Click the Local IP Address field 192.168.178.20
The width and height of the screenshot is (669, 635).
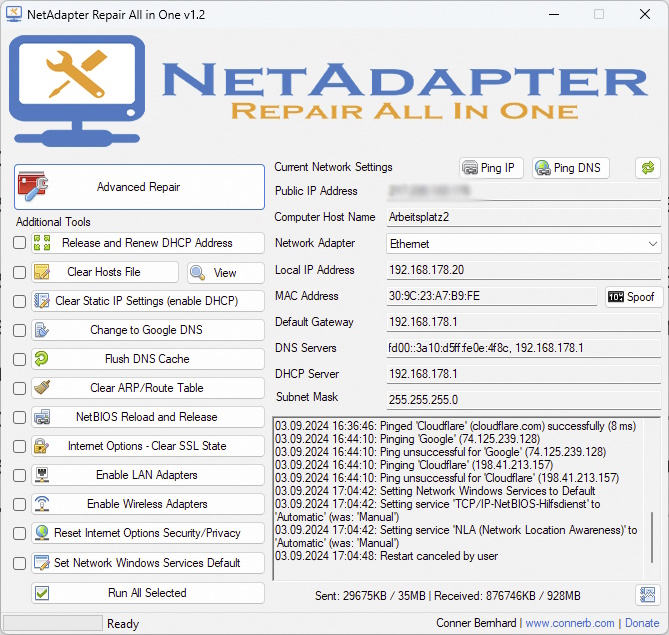pos(524,270)
